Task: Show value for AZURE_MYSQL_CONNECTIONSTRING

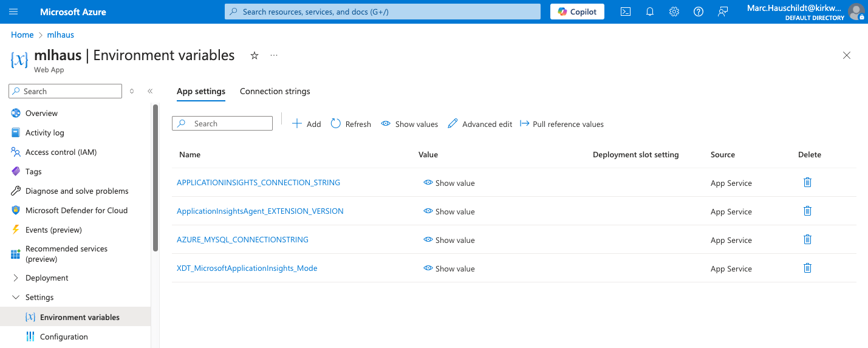Action: [x=449, y=240]
